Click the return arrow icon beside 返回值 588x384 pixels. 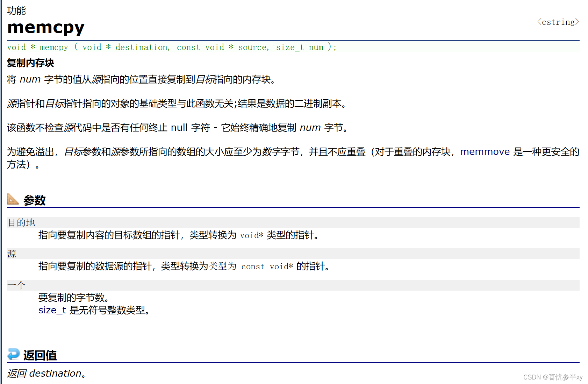click(x=13, y=354)
